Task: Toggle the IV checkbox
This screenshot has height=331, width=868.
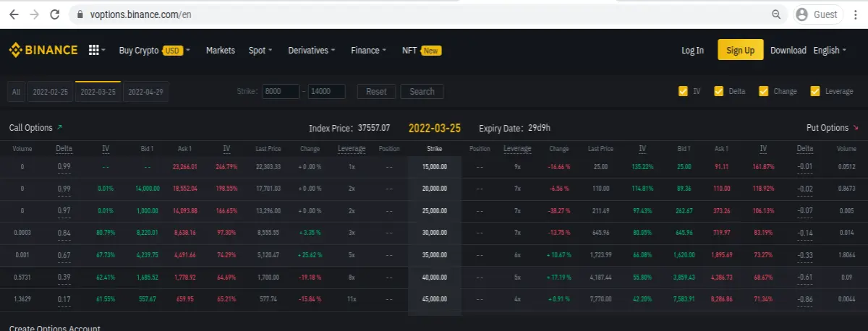Action: (683, 91)
